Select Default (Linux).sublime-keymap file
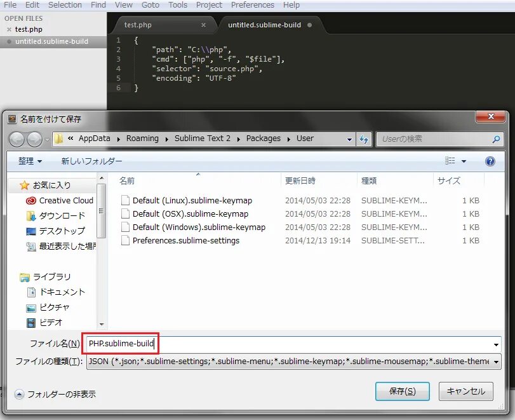Image resolution: width=515 pixels, height=420 pixels. tap(192, 201)
